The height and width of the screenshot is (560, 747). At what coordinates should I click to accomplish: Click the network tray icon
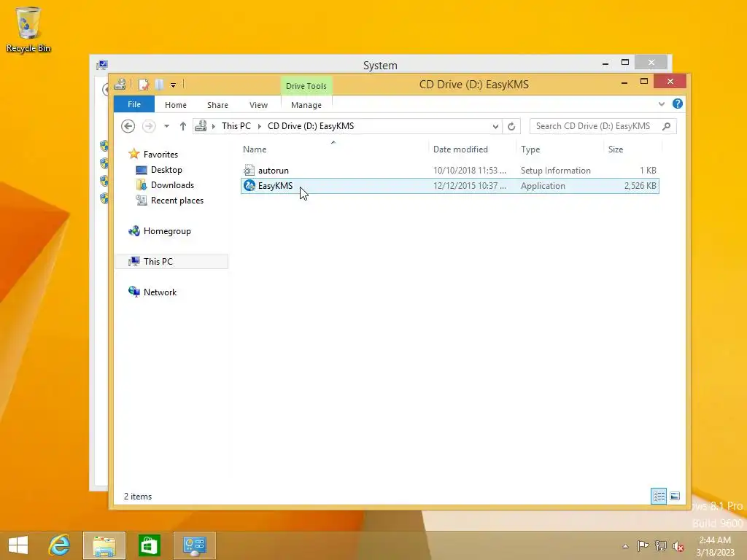(x=661, y=545)
